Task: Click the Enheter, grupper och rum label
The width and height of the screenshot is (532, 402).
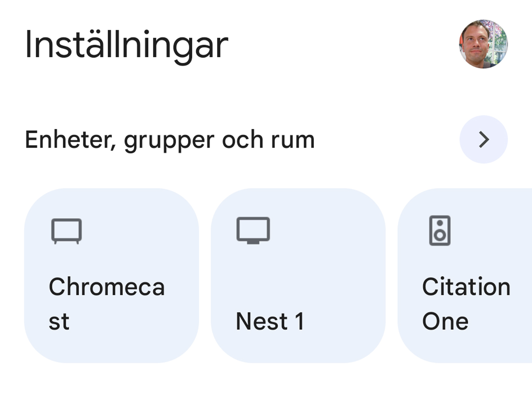Action: [x=169, y=139]
